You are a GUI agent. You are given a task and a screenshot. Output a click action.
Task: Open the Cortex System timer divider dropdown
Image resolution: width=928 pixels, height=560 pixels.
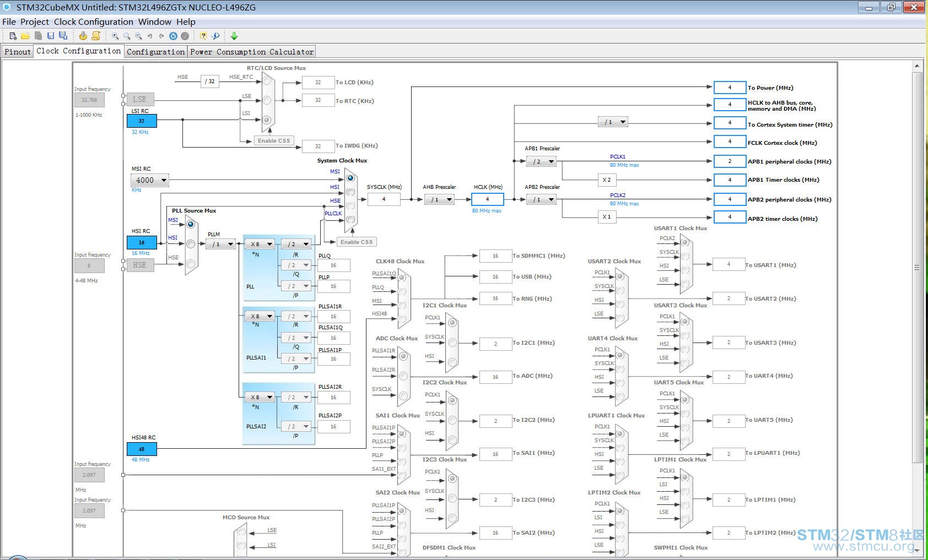pos(613,122)
